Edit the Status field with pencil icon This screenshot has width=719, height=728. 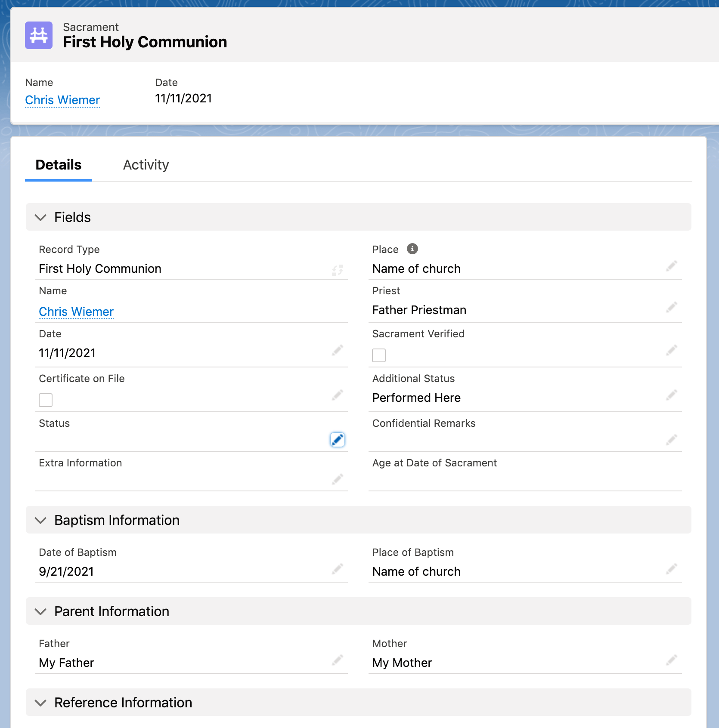(337, 439)
